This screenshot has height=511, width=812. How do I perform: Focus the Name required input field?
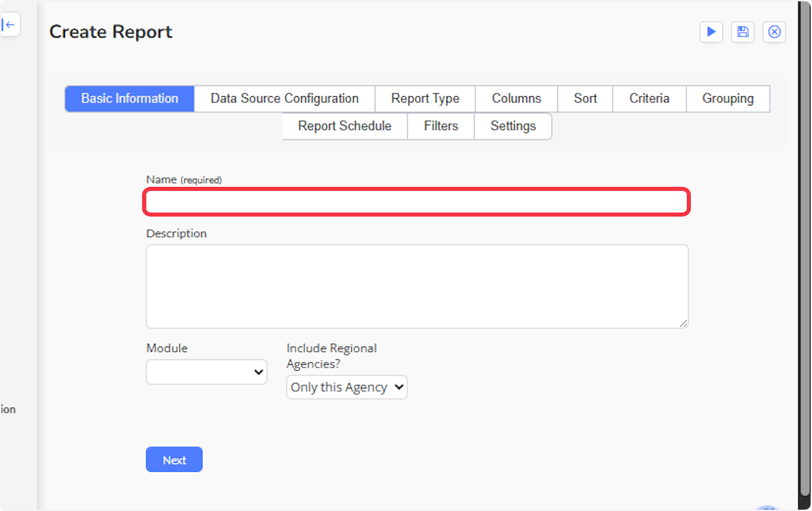pos(417,202)
